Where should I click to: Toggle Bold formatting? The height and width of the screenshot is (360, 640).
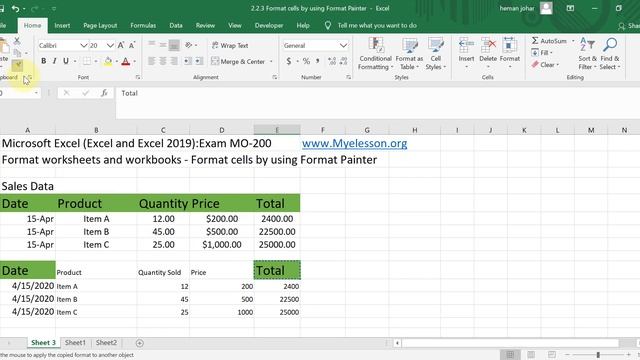(x=43, y=61)
